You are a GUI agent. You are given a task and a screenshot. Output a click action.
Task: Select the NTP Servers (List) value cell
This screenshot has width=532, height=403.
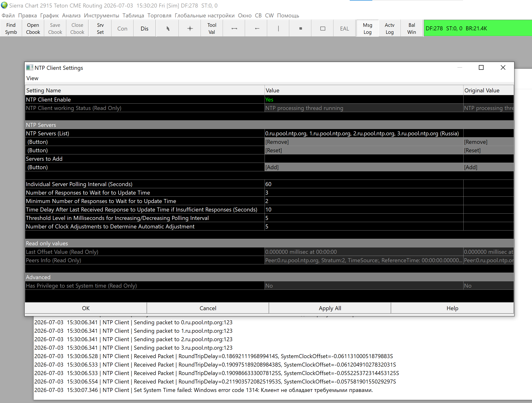pyautogui.click(x=364, y=133)
